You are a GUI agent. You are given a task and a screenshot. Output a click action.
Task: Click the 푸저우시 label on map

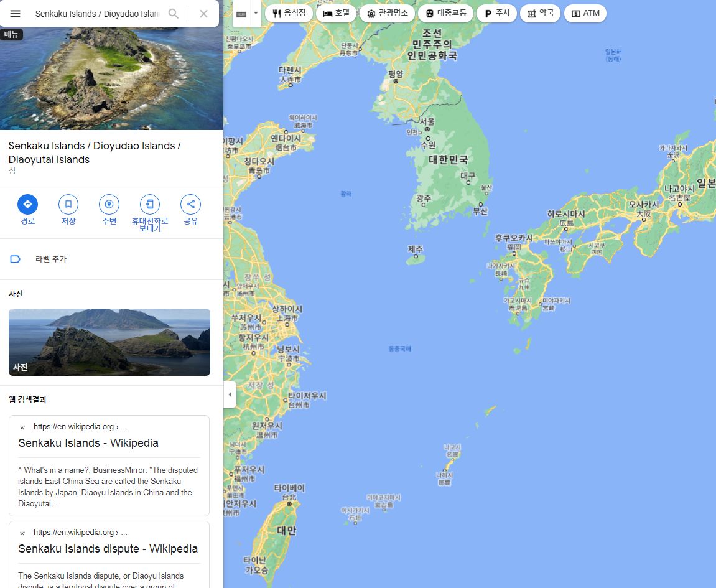[x=249, y=470]
